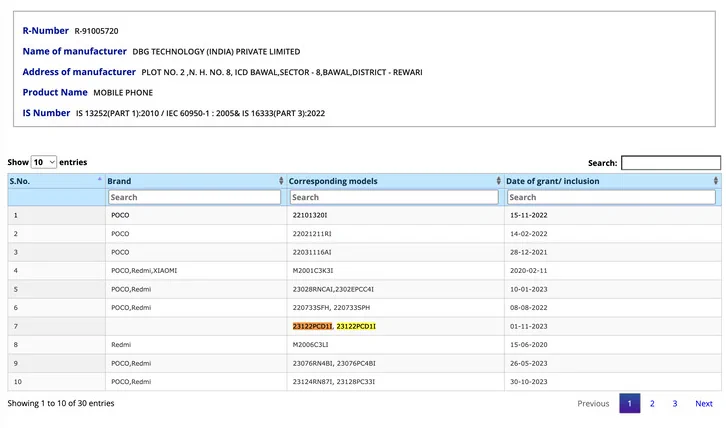Image resolution: width=726 pixels, height=428 pixels.
Task: Click the Corresponding models search field
Action: point(394,197)
